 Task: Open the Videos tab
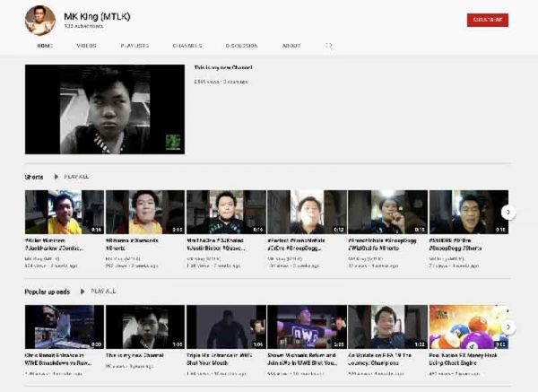coord(86,45)
